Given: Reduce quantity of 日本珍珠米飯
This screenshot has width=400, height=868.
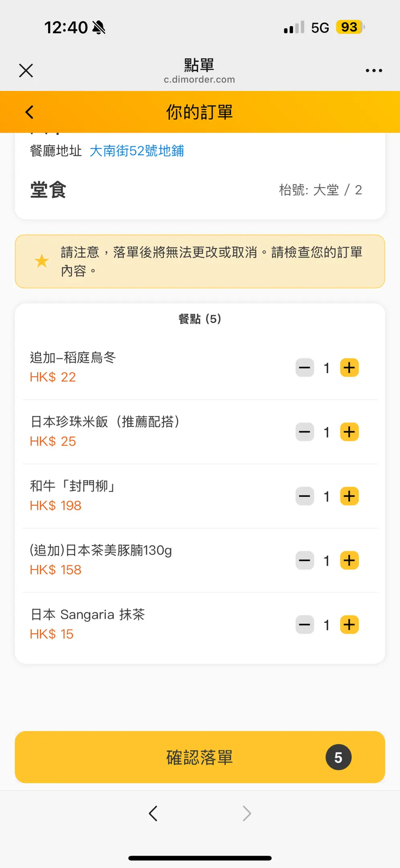Looking at the screenshot, I should coord(305,432).
